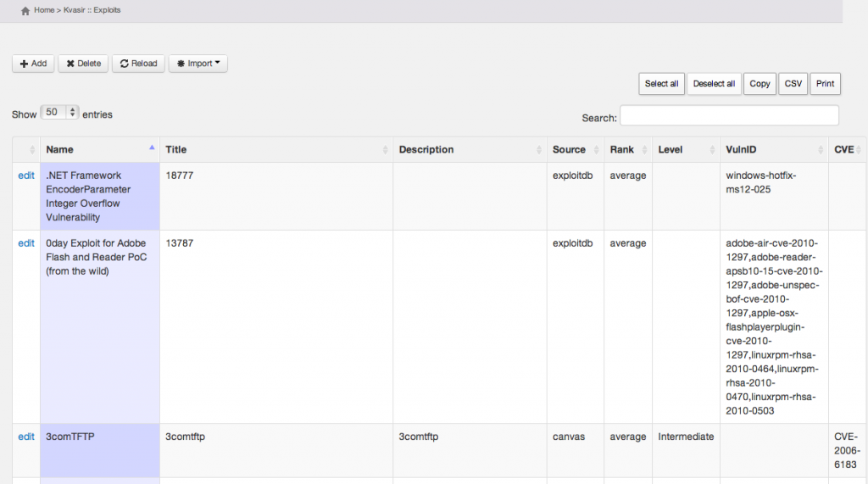Export the table as CSV
The width and height of the screenshot is (868, 484).
pos(793,84)
